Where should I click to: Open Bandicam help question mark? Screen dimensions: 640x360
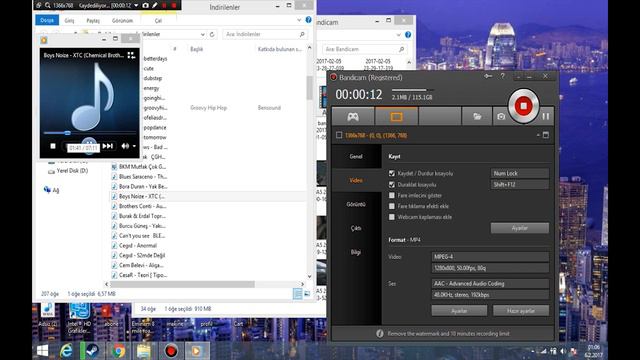(503, 76)
